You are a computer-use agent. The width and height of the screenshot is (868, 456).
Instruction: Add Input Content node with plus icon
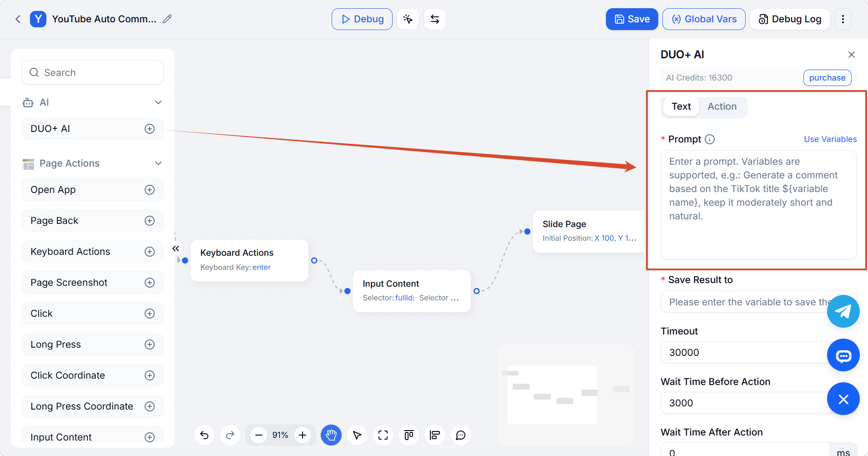(x=150, y=437)
